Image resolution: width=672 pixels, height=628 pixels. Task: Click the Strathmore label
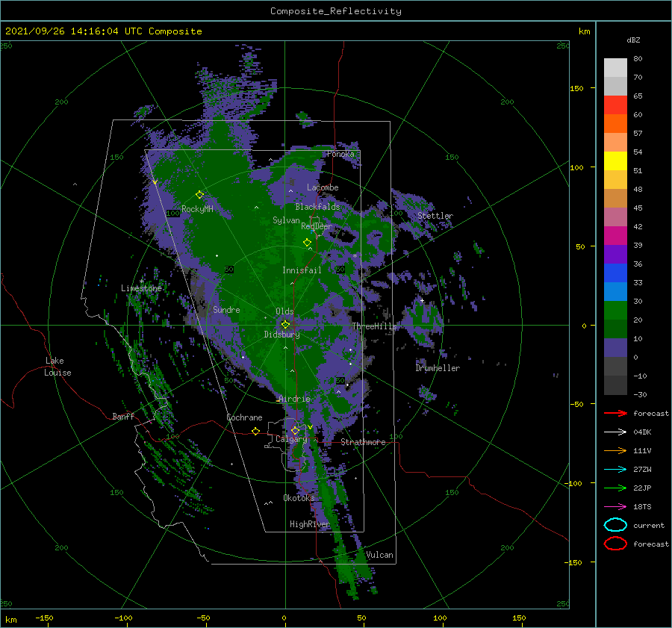[x=363, y=442]
